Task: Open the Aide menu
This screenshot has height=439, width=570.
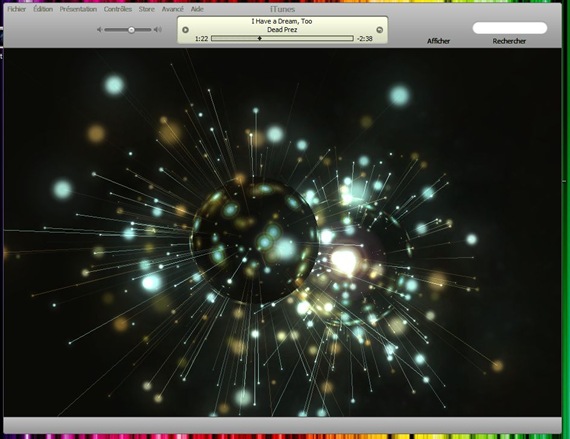Action: point(197,9)
